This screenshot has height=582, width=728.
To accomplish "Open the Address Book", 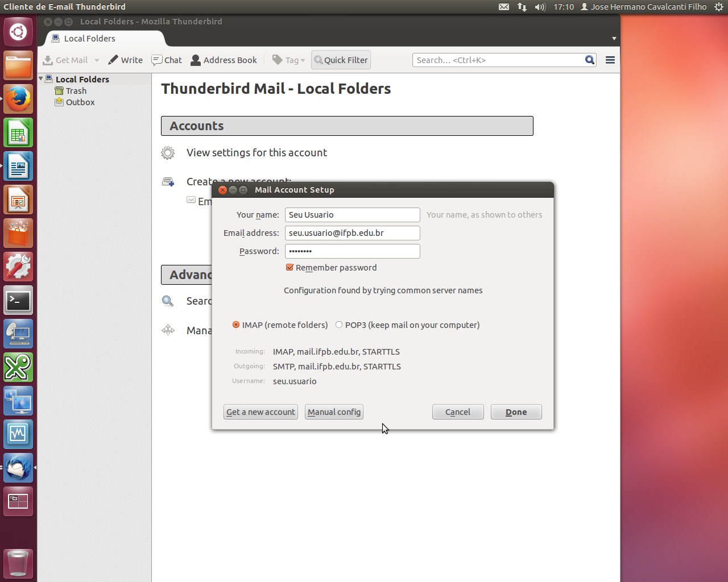I will [x=224, y=60].
